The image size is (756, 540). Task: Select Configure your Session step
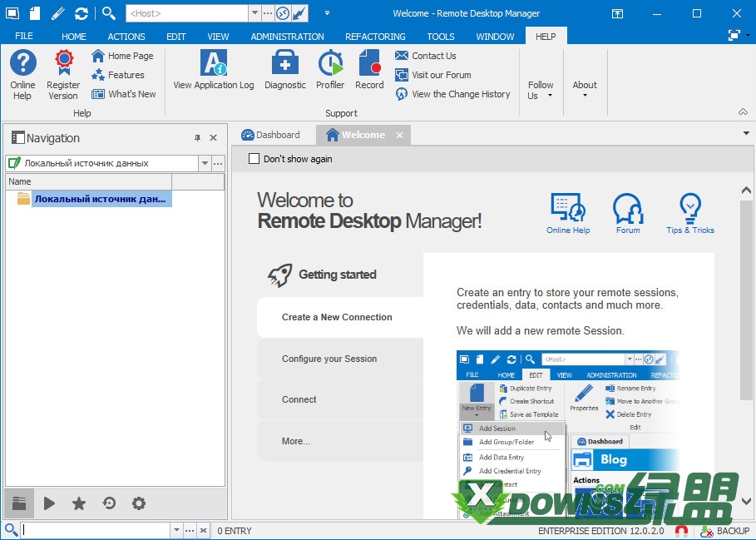click(340, 359)
